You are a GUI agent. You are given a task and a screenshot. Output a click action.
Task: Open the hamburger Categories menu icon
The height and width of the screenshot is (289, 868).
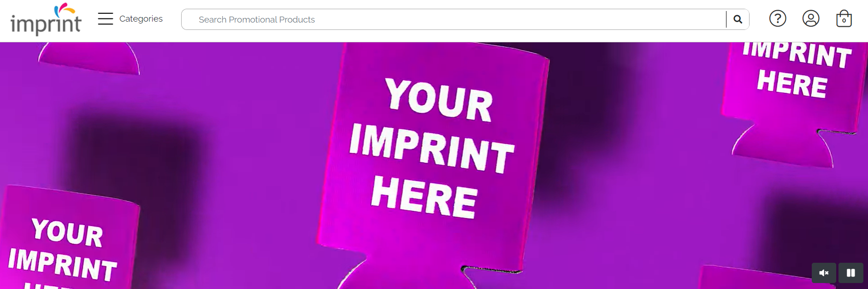[106, 19]
